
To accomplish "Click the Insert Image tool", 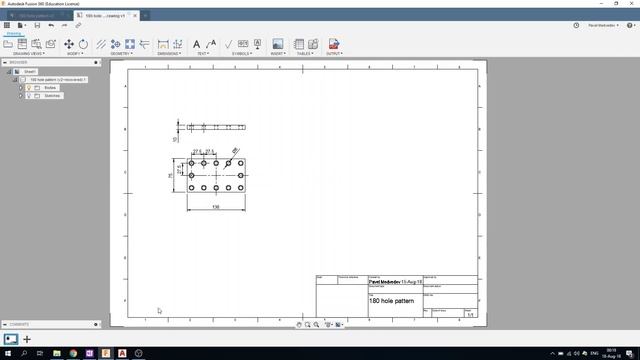I will [x=278, y=44].
